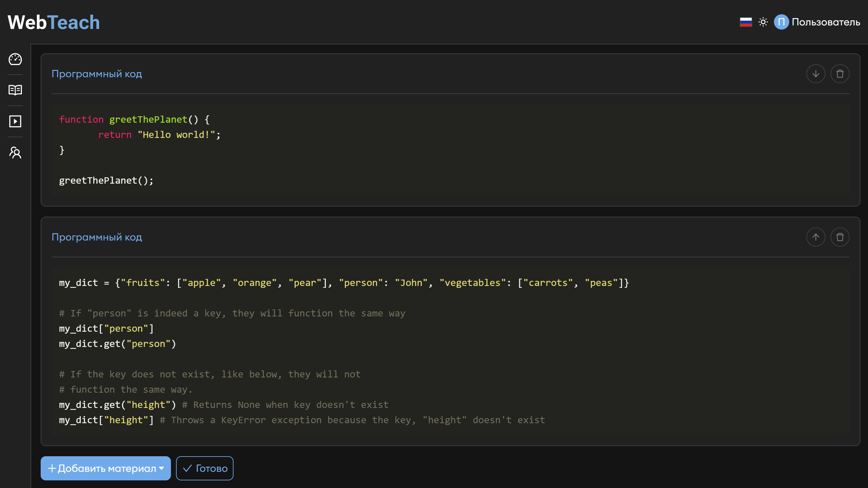The width and height of the screenshot is (868, 488).
Task: Open the Пользователь account menu
Action: click(x=825, y=22)
